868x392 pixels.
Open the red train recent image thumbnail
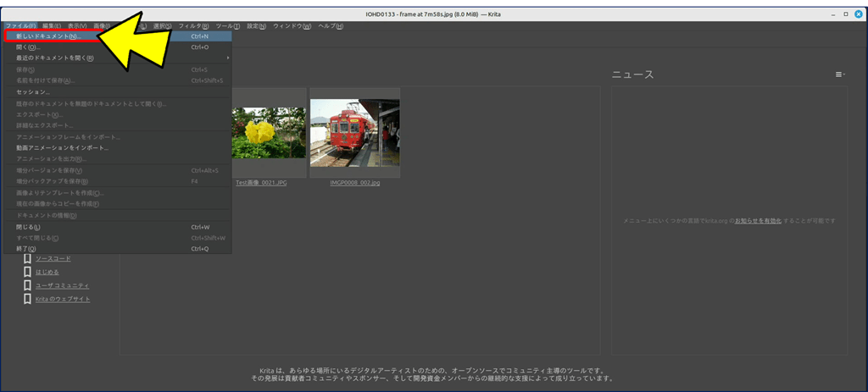click(x=354, y=132)
